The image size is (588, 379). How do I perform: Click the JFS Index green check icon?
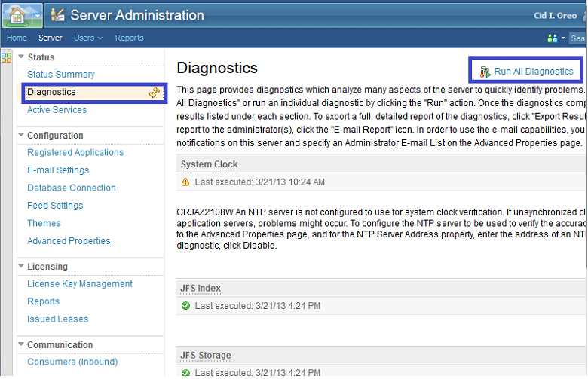tap(185, 306)
